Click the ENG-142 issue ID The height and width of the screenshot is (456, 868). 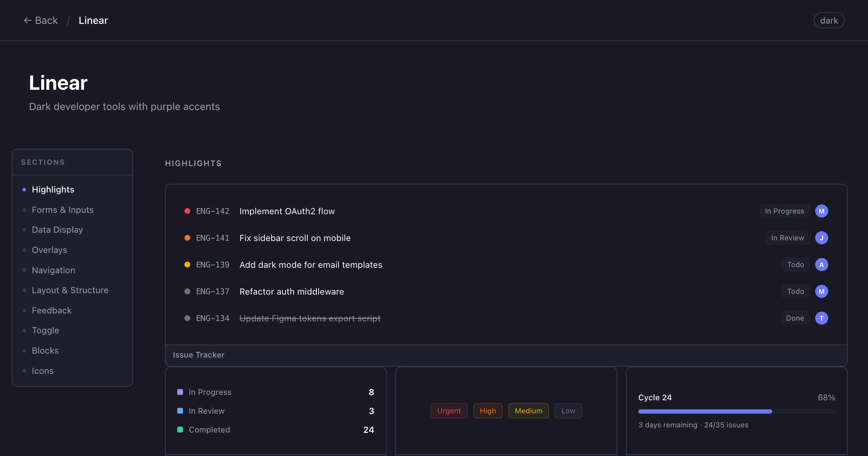coord(213,211)
